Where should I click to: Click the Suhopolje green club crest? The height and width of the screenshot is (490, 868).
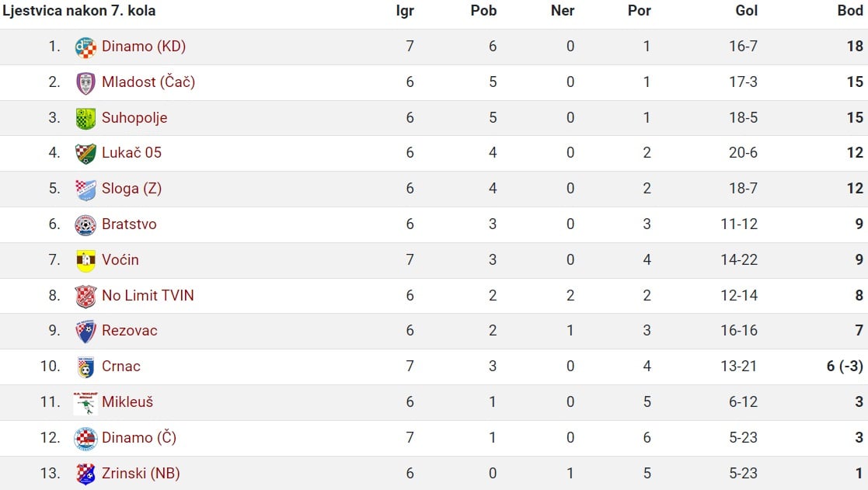coord(85,118)
